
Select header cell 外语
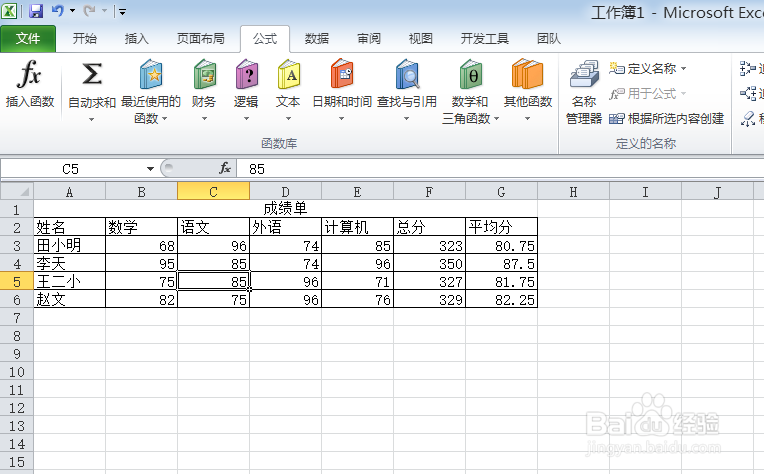[285, 227]
